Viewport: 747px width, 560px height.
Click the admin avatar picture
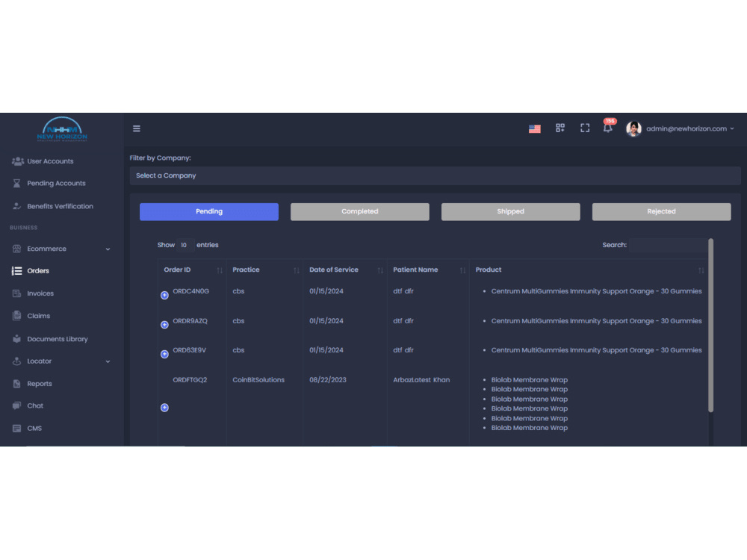633,128
